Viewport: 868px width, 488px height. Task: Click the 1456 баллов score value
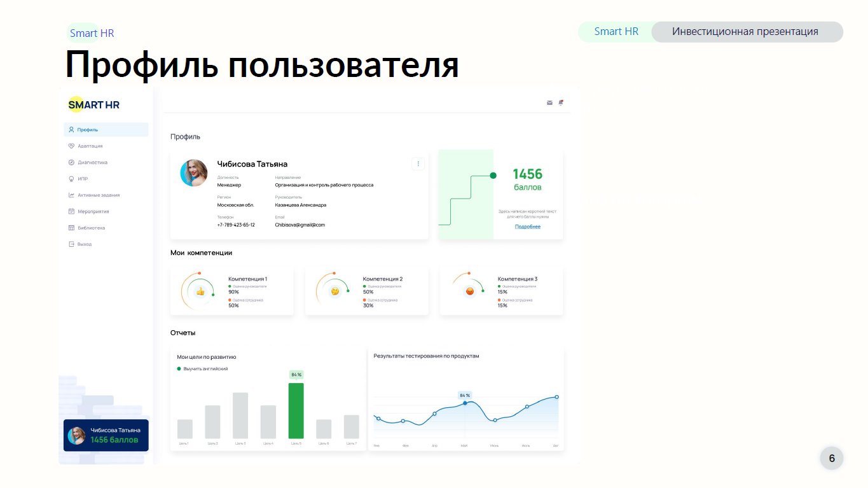pyautogui.click(x=528, y=179)
